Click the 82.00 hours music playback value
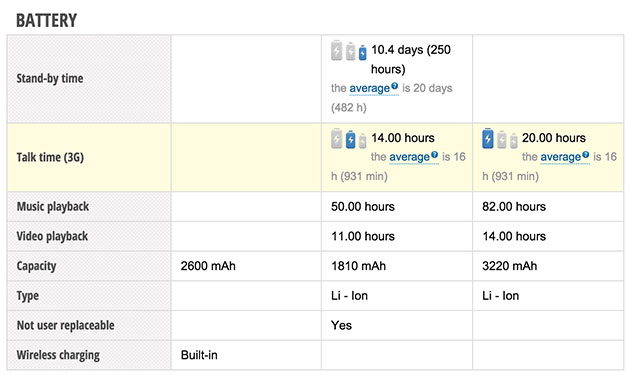Viewport: 640px width, 375px height. pos(514,206)
